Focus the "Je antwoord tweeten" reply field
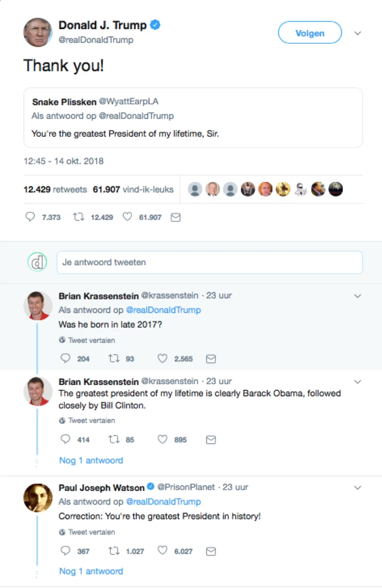382x588 pixels. [x=210, y=263]
